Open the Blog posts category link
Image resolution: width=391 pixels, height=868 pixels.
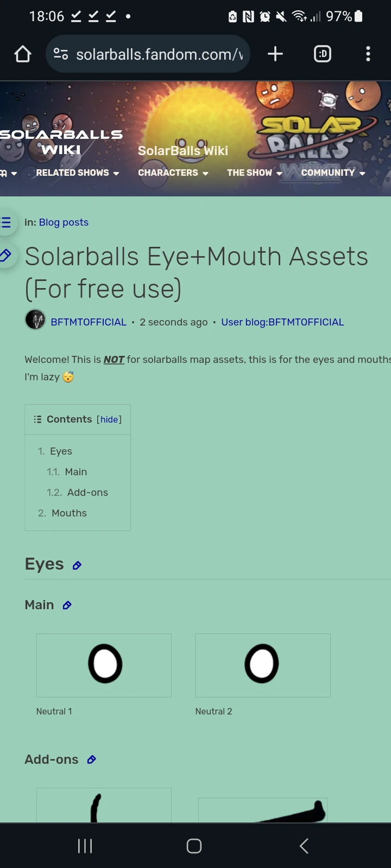click(x=64, y=222)
